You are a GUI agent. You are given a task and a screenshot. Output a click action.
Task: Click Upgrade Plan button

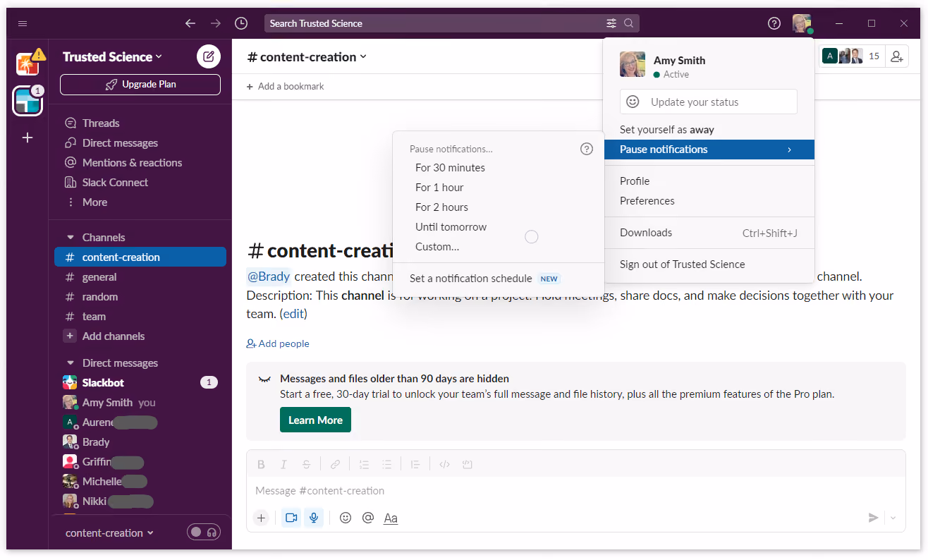(x=140, y=85)
